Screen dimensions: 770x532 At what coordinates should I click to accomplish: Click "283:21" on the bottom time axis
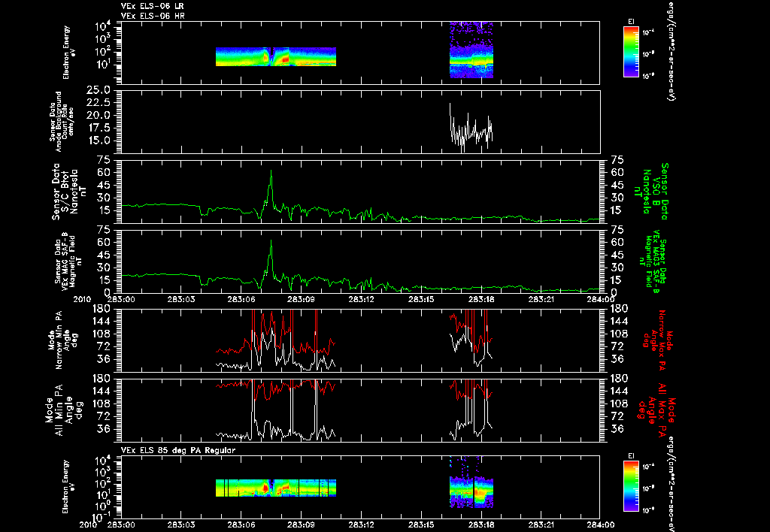point(541,524)
